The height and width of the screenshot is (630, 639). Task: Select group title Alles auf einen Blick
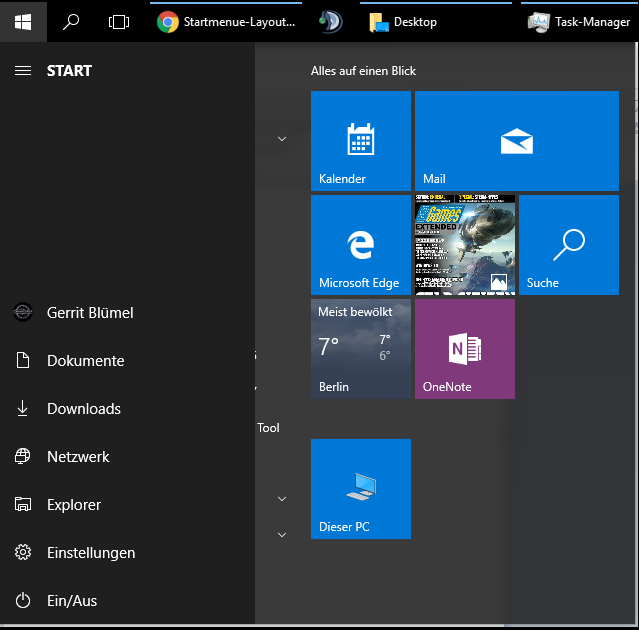pos(363,71)
